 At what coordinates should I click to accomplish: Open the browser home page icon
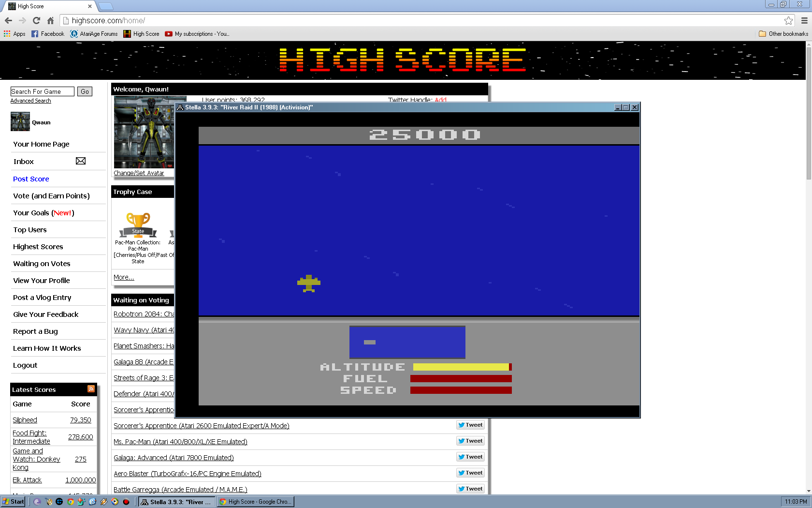point(50,20)
